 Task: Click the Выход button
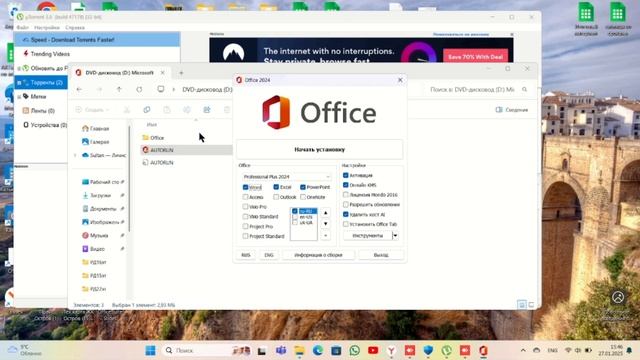pos(381,255)
